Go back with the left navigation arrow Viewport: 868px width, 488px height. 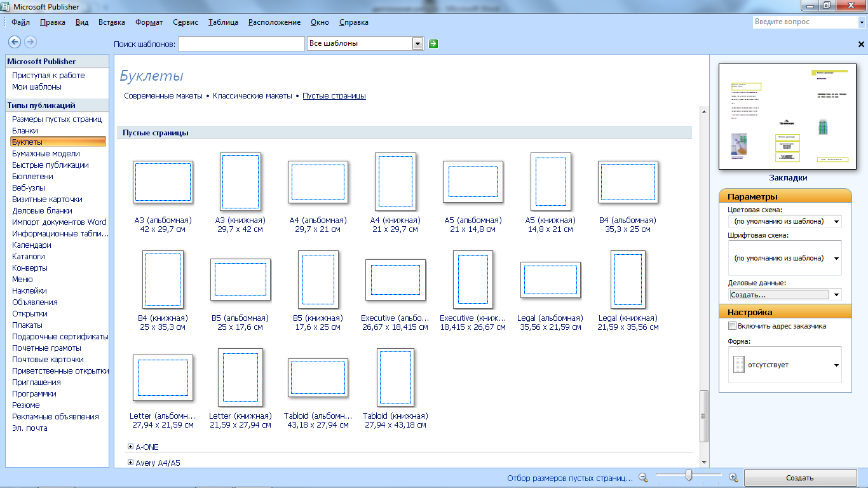(14, 42)
